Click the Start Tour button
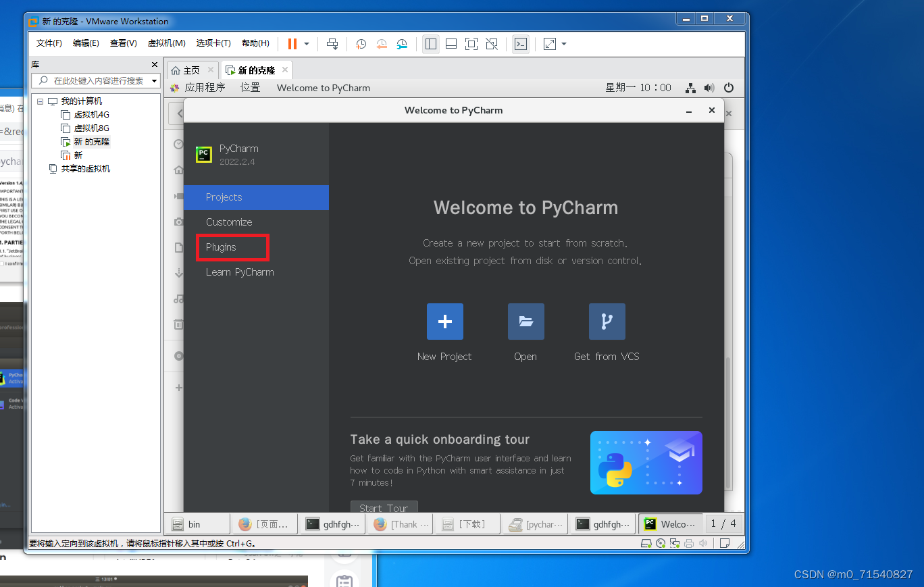This screenshot has height=587, width=924. point(384,507)
